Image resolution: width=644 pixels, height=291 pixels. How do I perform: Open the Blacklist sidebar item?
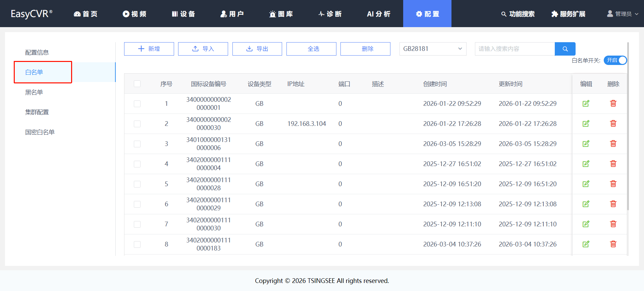click(x=34, y=92)
